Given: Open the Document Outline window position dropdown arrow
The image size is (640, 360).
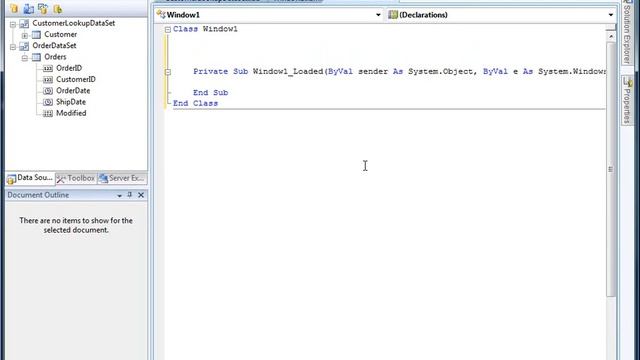Looking at the screenshot, I should tap(120, 196).
